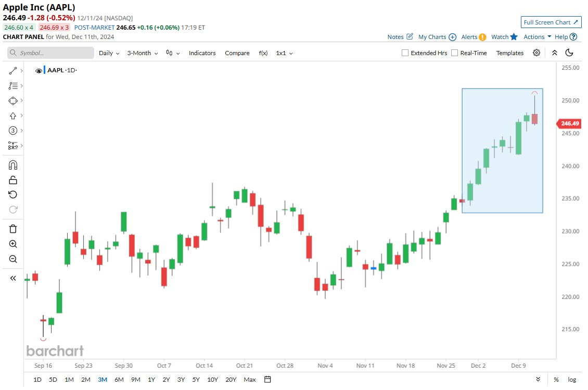588x390 pixels.
Task: Delete drawings with trash icon
Action: (13, 229)
